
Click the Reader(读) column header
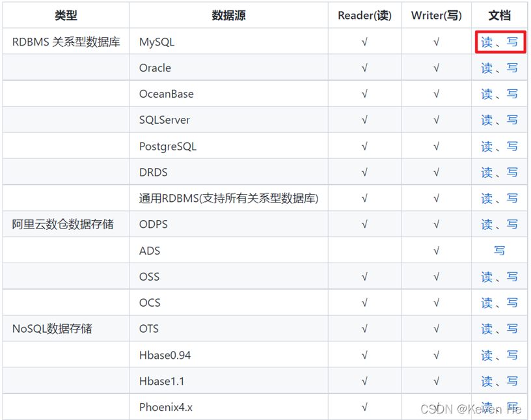(x=364, y=15)
